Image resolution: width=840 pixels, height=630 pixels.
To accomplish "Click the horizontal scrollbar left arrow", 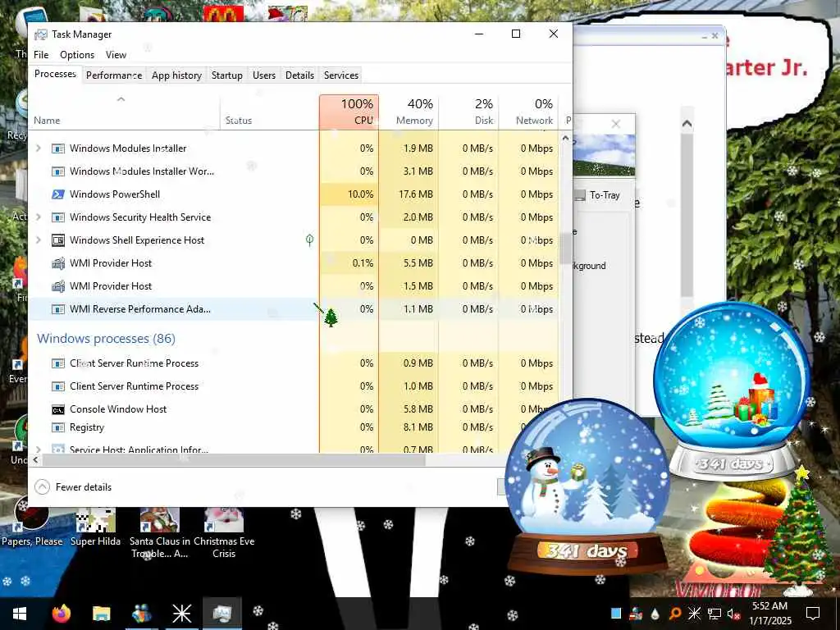I will (35, 459).
